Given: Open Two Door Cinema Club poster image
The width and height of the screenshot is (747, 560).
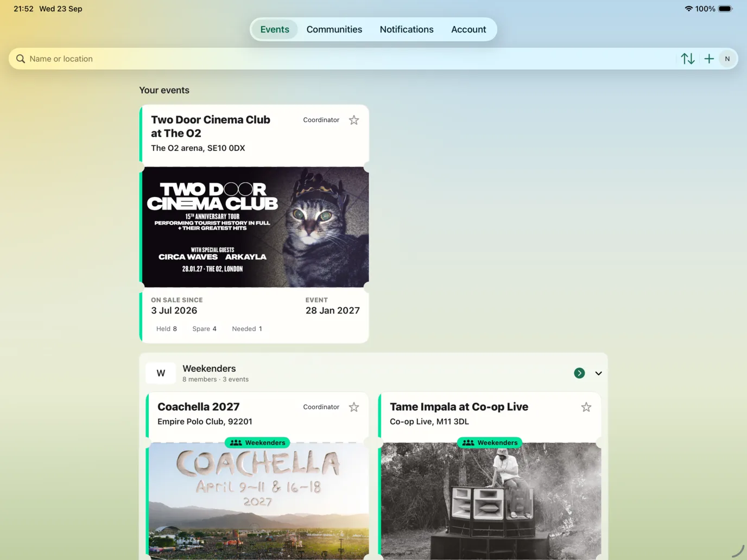Looking at the screenshot, I should [255, 227].
